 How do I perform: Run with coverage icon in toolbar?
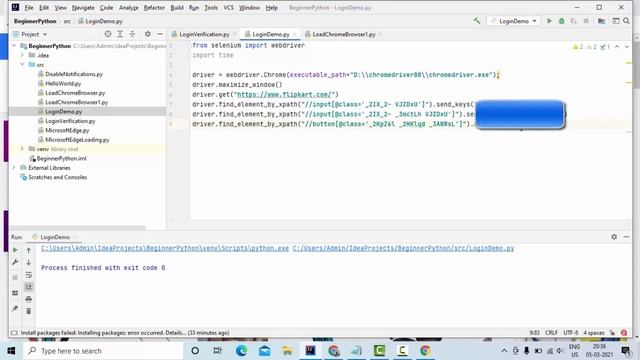coord(573,21)
